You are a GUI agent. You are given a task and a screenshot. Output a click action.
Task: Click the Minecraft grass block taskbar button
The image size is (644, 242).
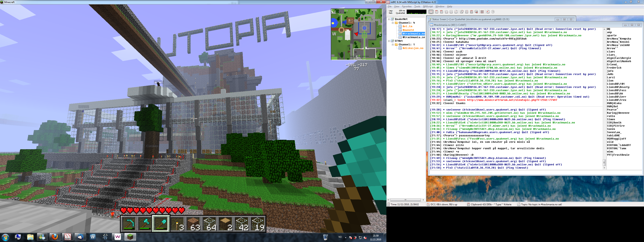point(130,237)
